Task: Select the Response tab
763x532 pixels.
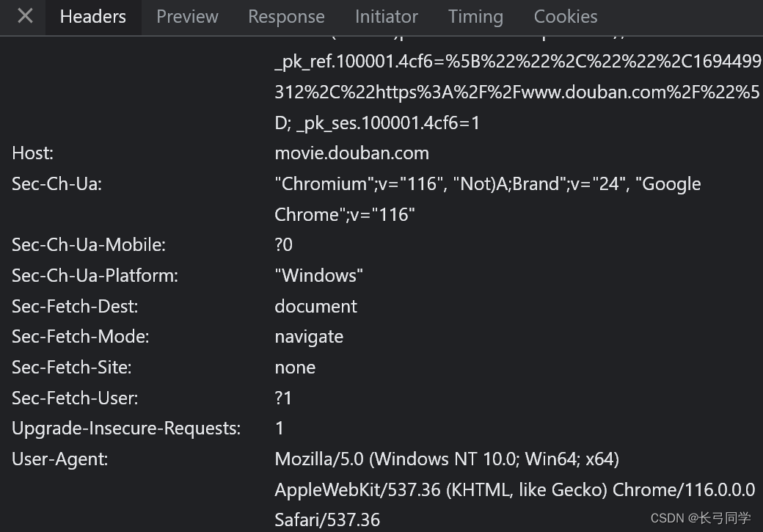Action: pyautogui.click(x=286, y=17)
